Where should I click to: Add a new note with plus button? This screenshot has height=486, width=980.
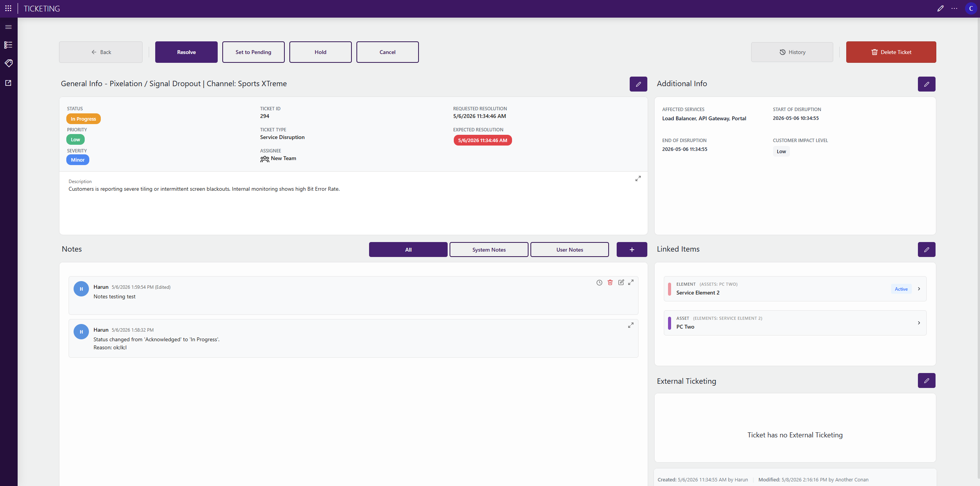[x=632, y=250]
